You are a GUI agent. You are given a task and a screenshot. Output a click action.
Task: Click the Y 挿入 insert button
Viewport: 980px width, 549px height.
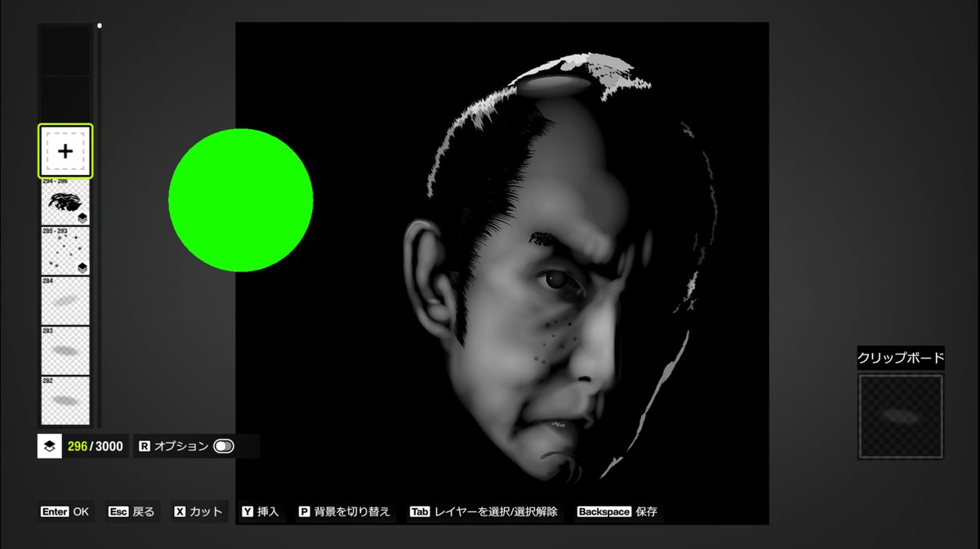pos(261,512)
